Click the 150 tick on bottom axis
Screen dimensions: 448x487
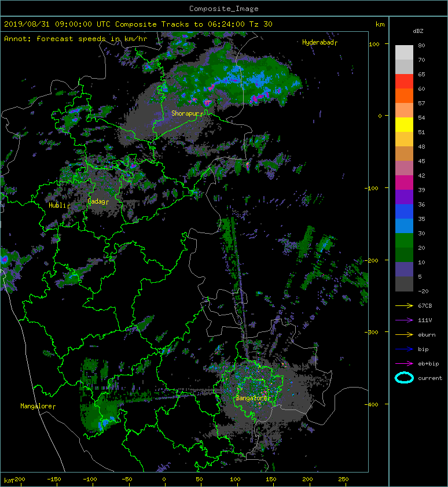271,479
